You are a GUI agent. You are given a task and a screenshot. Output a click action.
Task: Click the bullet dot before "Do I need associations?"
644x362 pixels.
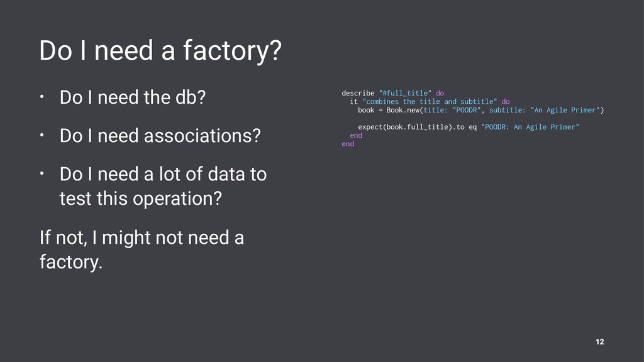coord(42,135)
